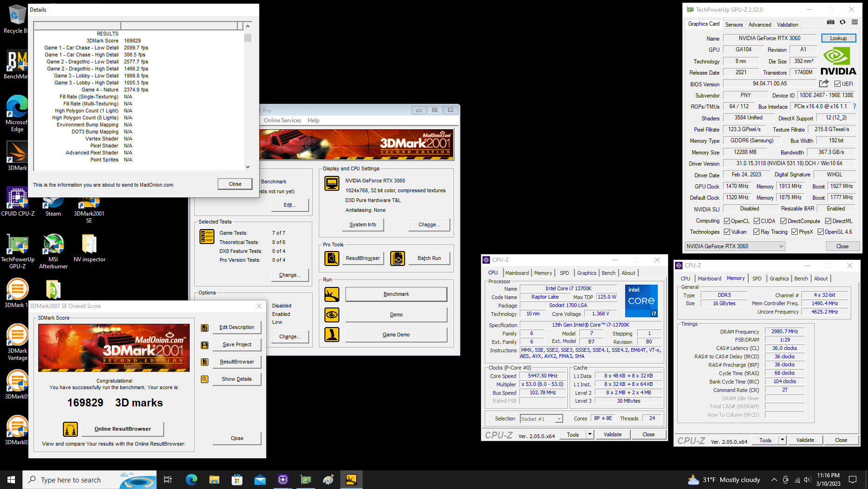This screenshot has width=868, height=489.
Task: Open Task View on the taskbar
Action: click(168, 480)
